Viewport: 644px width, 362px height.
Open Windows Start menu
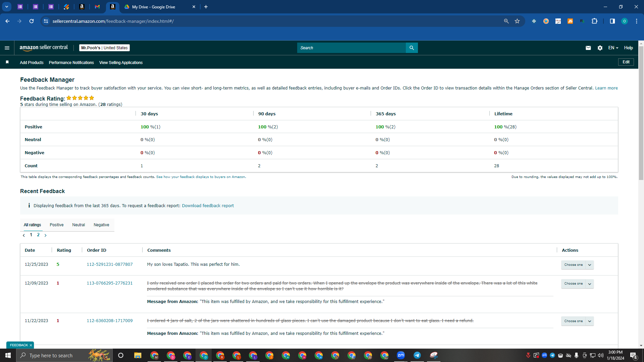tap(8, 355)
